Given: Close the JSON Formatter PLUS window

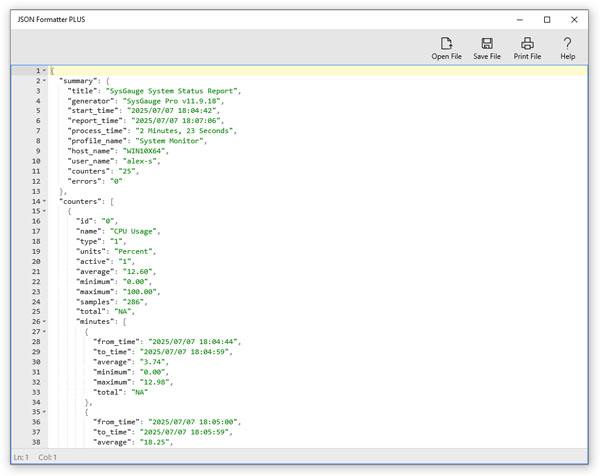Looking at the screenshot, I should tap(574, 19).
